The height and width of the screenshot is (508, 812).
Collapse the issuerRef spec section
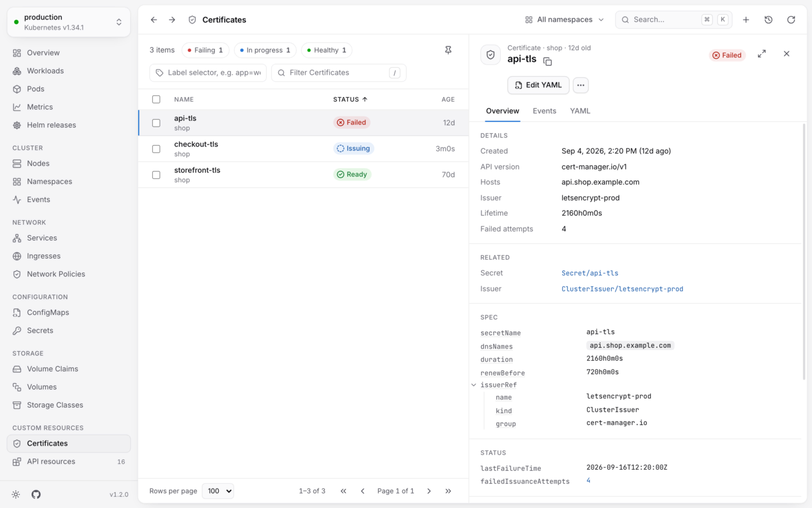coord(474,385)
